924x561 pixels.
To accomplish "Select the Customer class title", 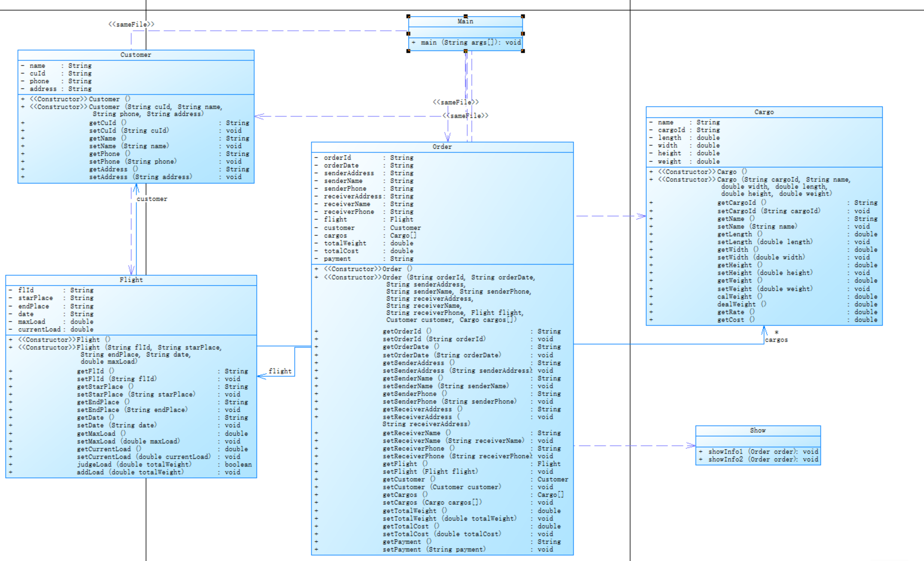I will (x=136, y=55).
